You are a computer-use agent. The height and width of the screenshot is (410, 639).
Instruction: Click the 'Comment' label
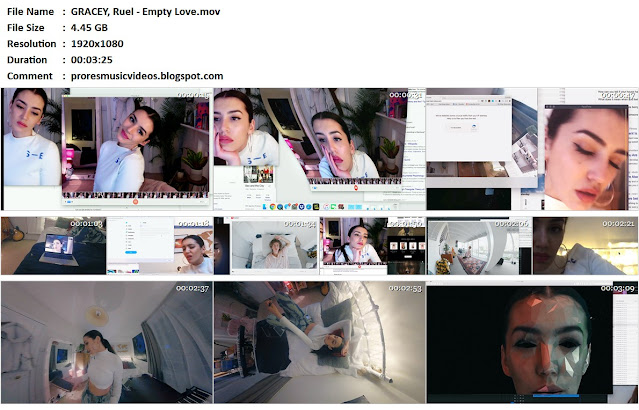click(30, 76)
